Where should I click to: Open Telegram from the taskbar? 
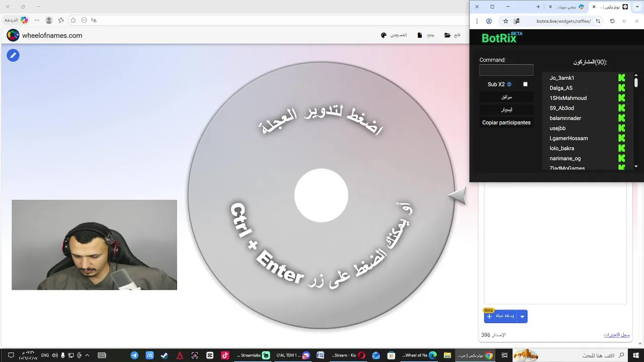point(134,355)
